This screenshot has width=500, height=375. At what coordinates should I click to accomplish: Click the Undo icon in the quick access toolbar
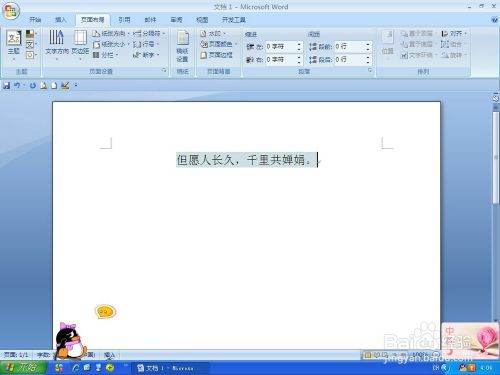click(x=17, y=86)
